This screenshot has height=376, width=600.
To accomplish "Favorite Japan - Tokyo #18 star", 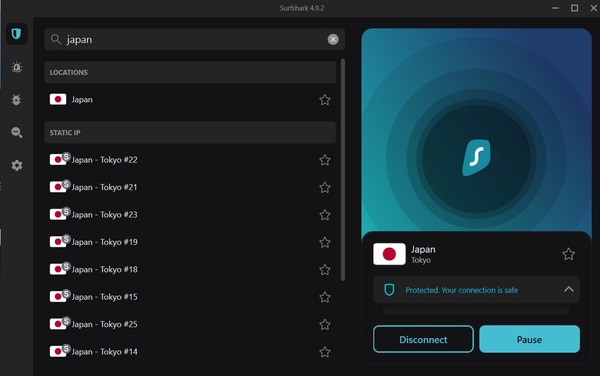I will point(324,270).
